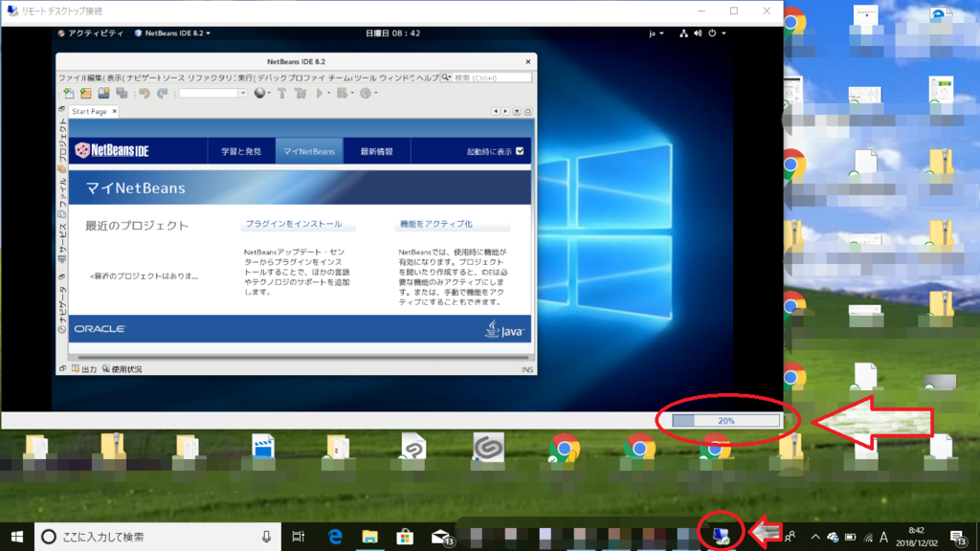The width and height of the screenshot is (980, 551).
Task: Toggle the show-on-startup checkbox
Action: pyautogui.click(x=520, y=151)
